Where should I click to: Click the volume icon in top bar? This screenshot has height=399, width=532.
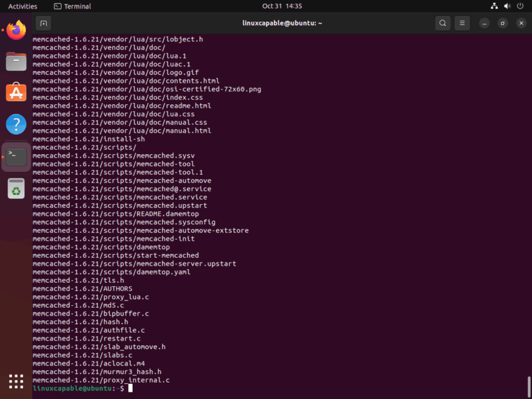(507, 6)
